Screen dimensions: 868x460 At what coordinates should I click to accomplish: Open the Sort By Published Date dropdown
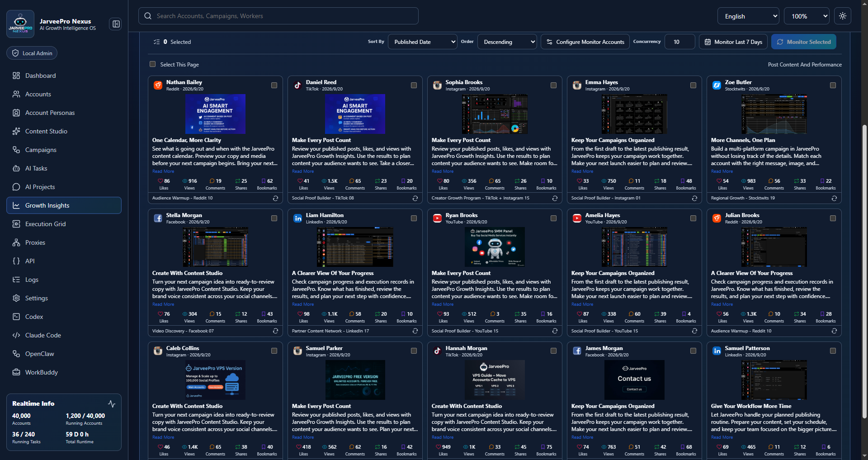click(423, 42)
